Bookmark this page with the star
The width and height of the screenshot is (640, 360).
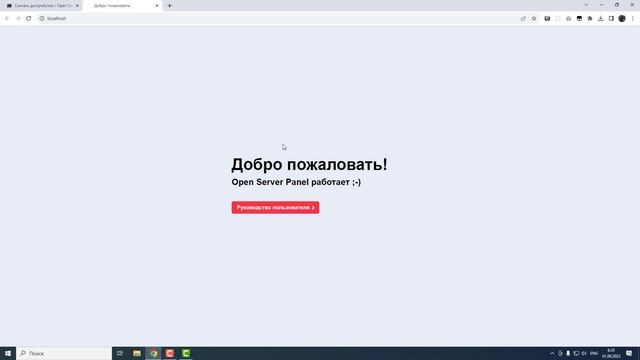click(x=534, y=18)
